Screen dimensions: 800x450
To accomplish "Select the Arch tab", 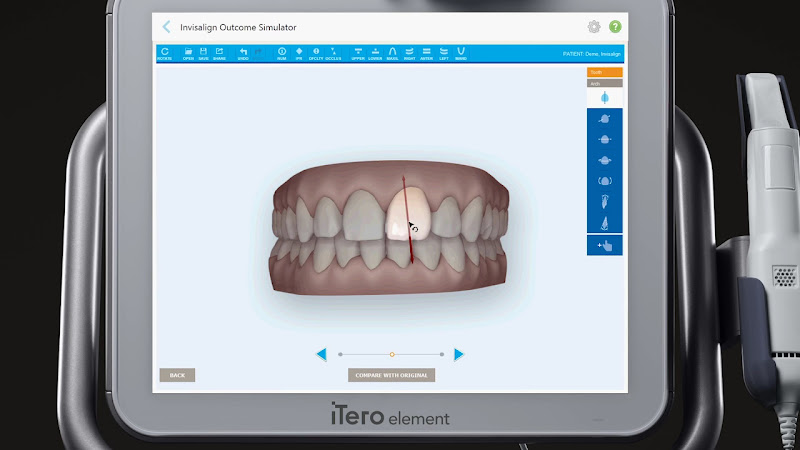I will pos(604,83).
